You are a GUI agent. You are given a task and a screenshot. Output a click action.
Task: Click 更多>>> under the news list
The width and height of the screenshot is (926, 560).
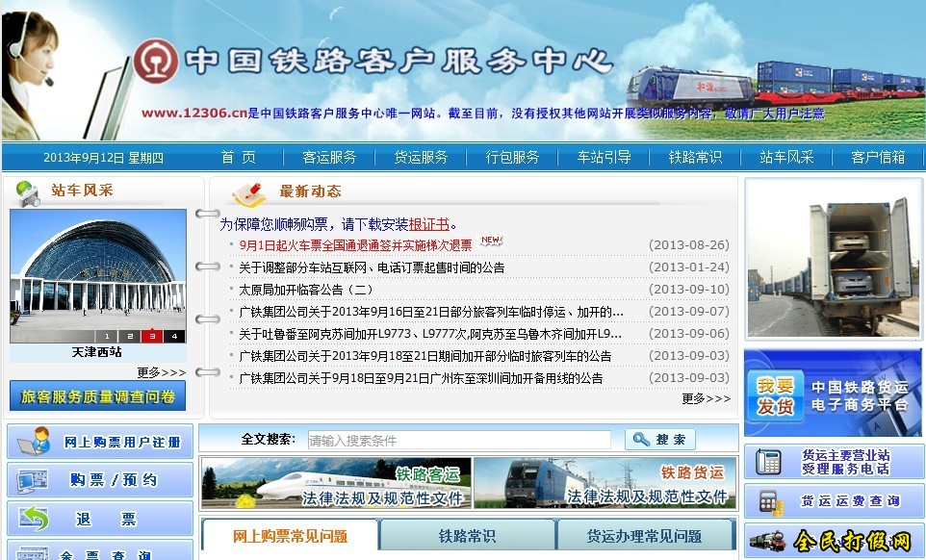click(x=706, y=399)
